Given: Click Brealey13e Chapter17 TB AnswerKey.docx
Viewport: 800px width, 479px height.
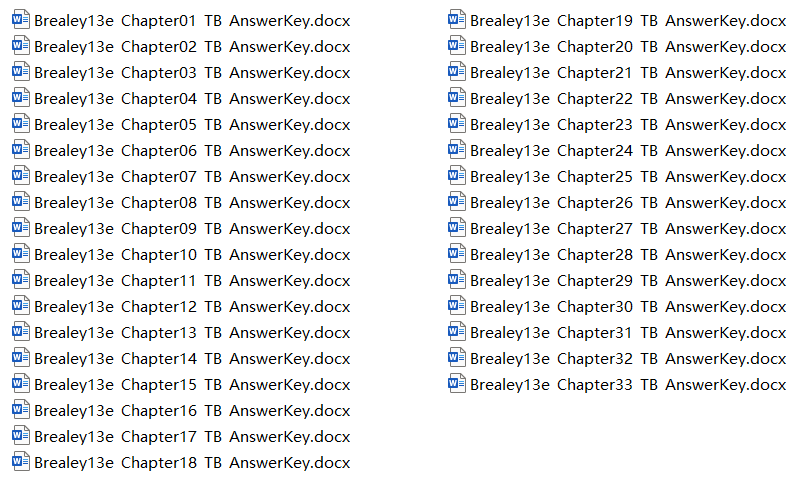Looking at the screenshot, I should [x=192, y=437].
